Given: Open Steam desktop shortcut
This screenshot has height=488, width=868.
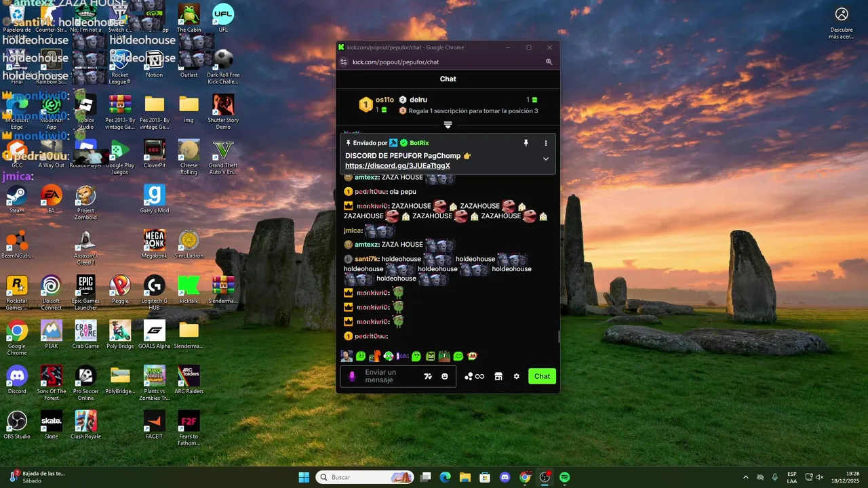Looking at the screenshot, I should pos(17,199).
